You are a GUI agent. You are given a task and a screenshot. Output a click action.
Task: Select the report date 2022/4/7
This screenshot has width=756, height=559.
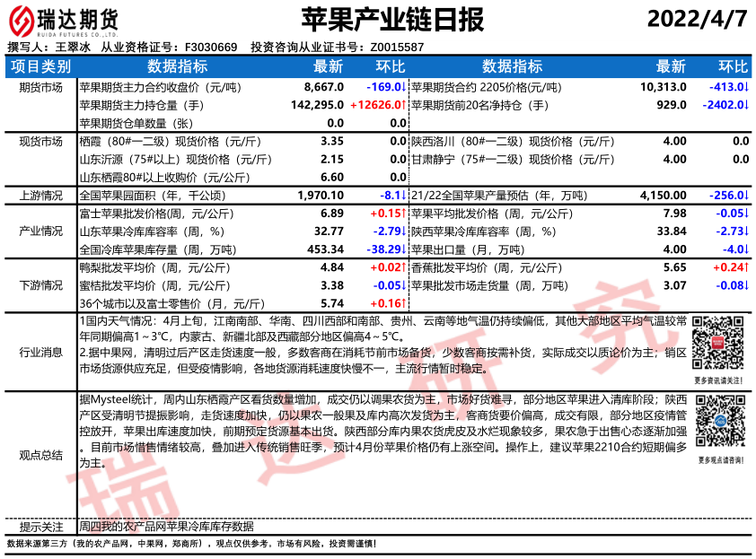click(x=697, y=19)
